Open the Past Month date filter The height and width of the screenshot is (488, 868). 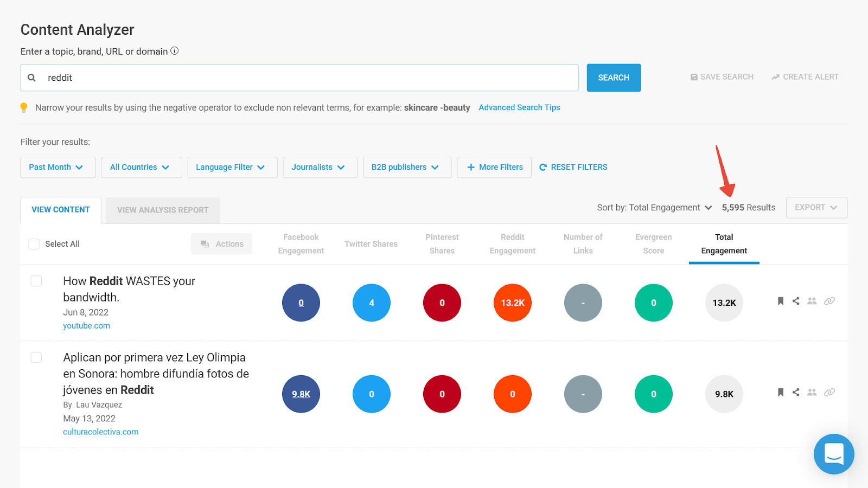[x=58, y=167]
